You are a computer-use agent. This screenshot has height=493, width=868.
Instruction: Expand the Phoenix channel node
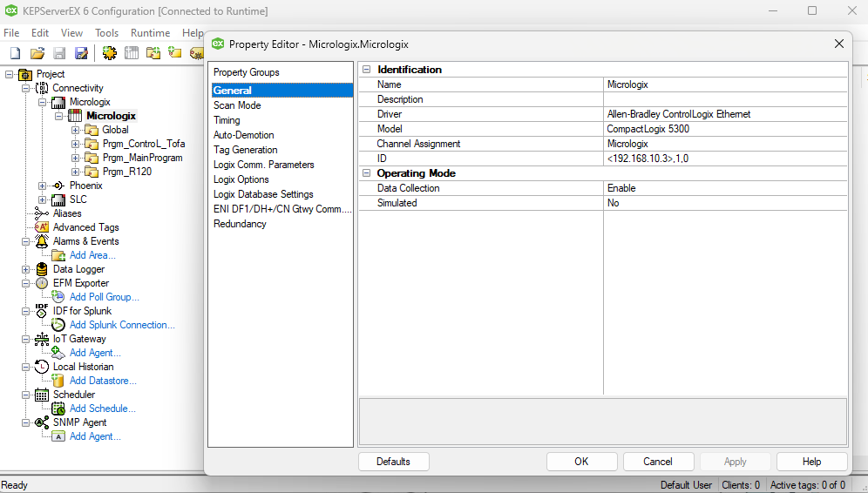point(42,186)
